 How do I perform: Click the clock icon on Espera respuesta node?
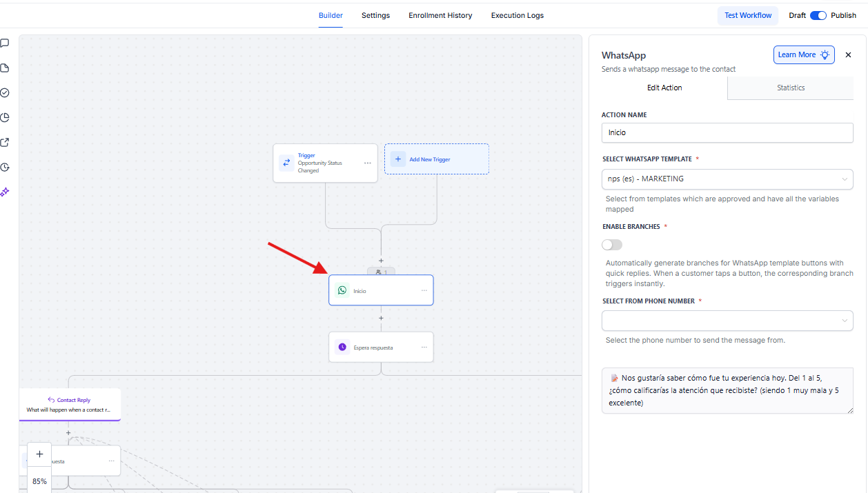point(342,347)
